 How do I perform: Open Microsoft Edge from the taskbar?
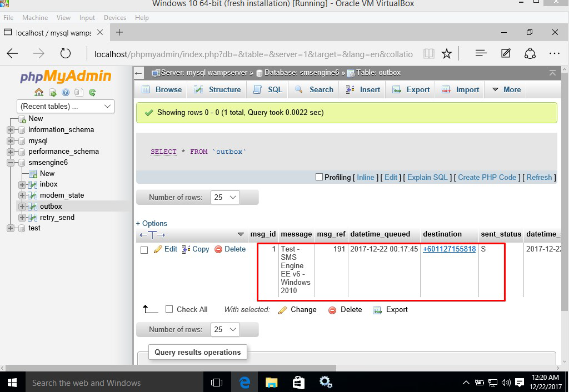(244, 382)
